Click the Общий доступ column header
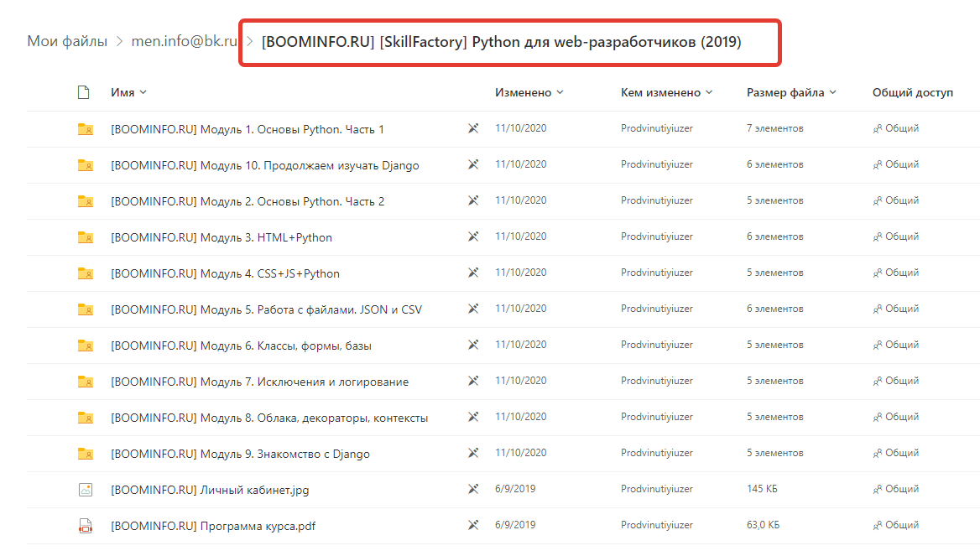The height and width of the screenshot is (556, 980). coord(913,92)
